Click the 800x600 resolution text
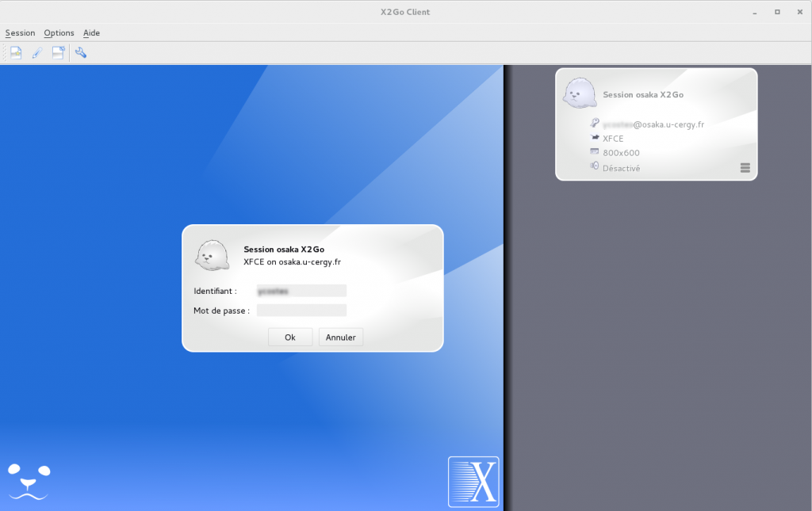Viewport: 812px width, 511px height. tap(622, 153)
